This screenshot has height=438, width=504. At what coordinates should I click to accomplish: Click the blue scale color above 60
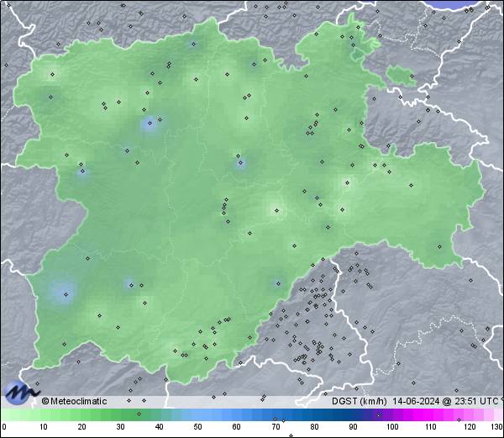click(237, 414)
